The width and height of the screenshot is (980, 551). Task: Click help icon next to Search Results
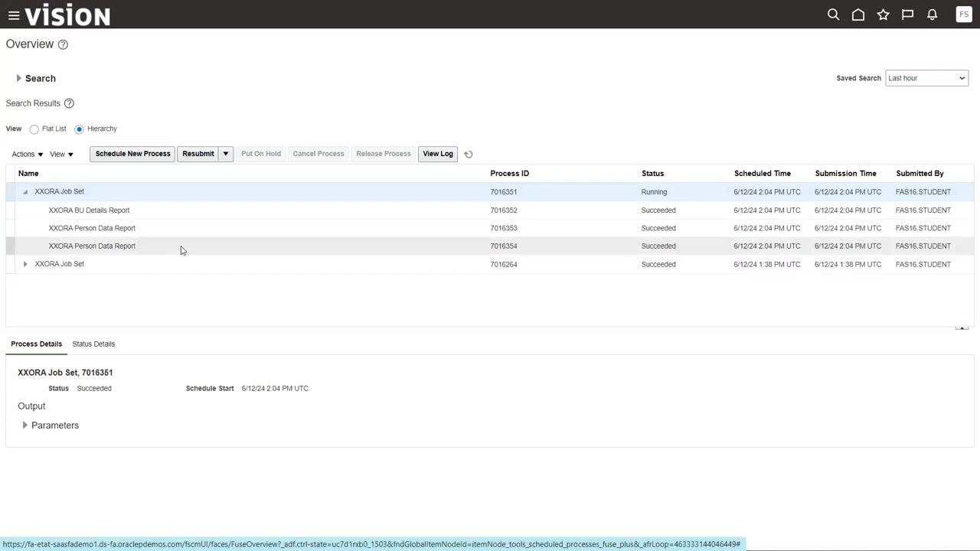tap(69, 103)
